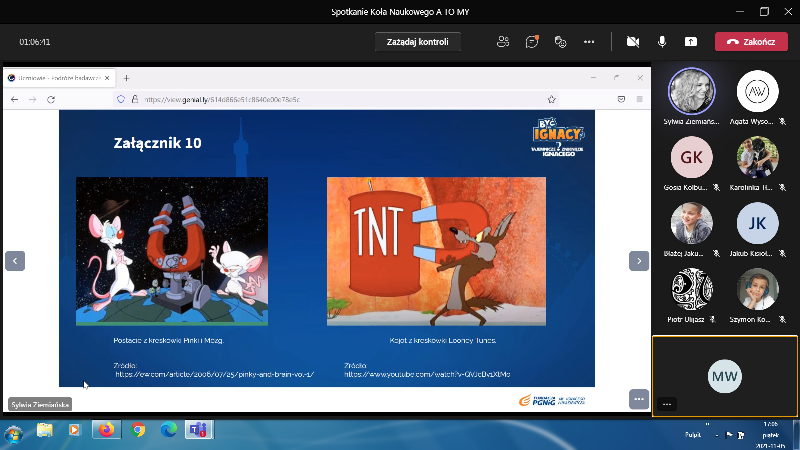Click the Zakończ button to leave
Image resolution: width=800 pixels, height=450 pixels.
pyautogui.click(x=751, y=42)
